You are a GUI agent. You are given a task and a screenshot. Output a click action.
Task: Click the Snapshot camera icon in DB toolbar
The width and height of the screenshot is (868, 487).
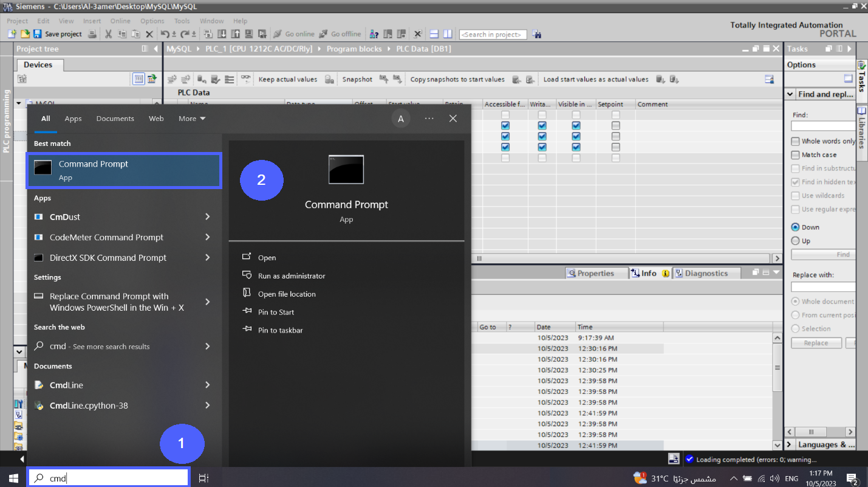tap(383, 79)
